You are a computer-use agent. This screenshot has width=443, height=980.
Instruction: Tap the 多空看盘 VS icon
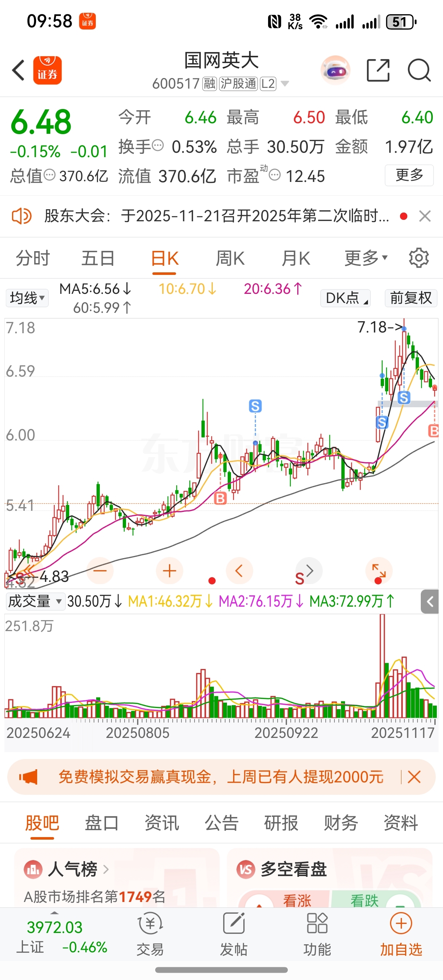pos(246,869)
